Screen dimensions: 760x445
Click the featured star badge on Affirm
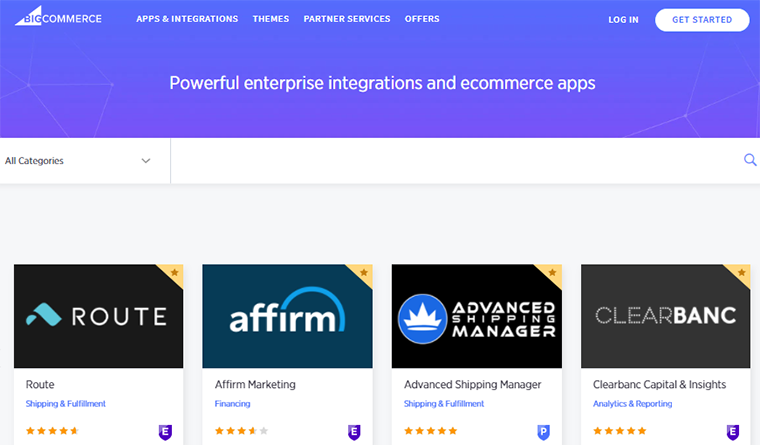pyautogui.click(x=364, y=272)
